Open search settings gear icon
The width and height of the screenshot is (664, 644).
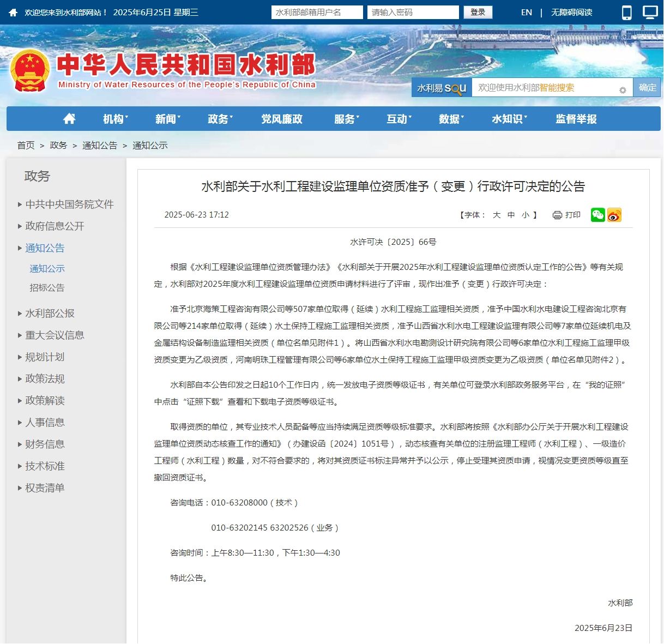[623, 90]
